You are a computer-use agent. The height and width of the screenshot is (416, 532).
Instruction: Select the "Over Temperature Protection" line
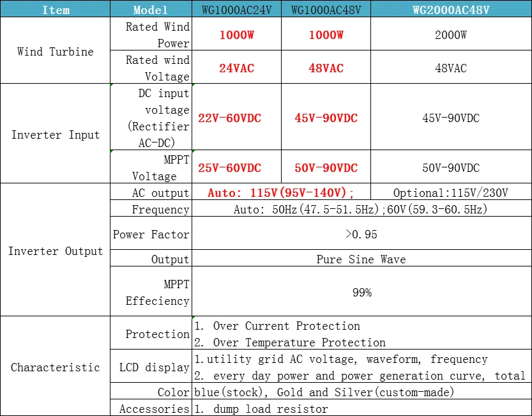tap(290, 343)
